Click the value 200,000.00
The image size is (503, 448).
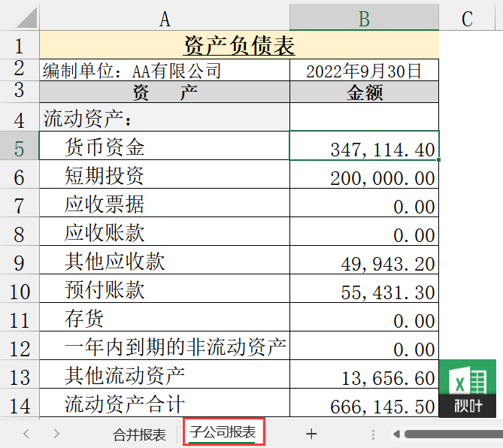pos(364,174)
